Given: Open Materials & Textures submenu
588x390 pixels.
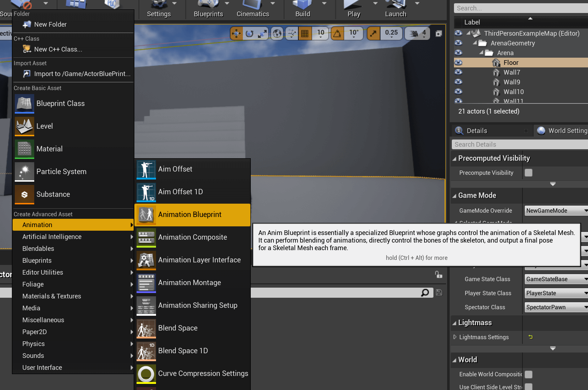Looking at the screenshot, I should (x=73, y=296).
